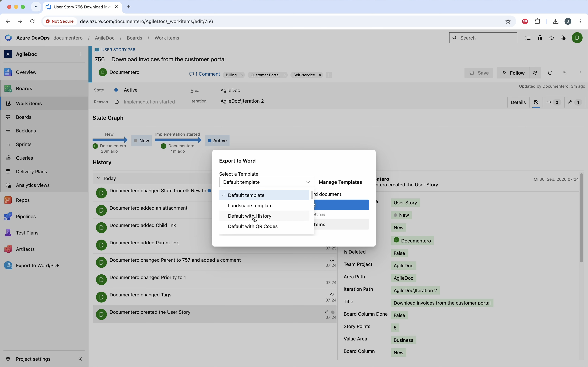Remove the Billing tag
This screenshot has width=588, height=367.
[241, 75]
